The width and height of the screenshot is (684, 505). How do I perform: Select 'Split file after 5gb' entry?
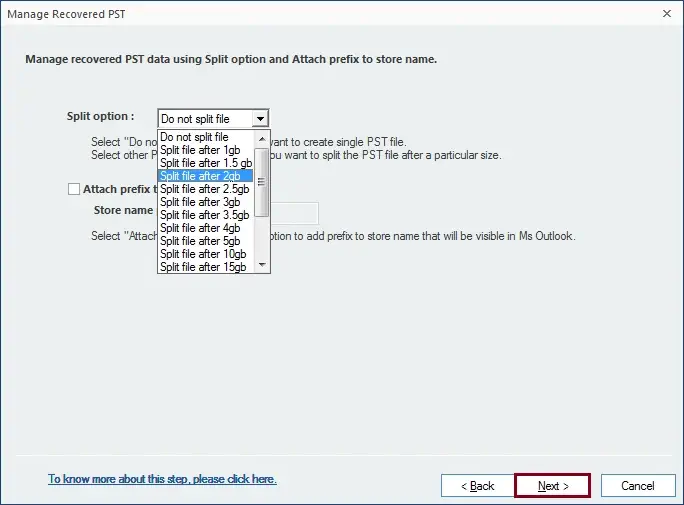tap(206, 241)
